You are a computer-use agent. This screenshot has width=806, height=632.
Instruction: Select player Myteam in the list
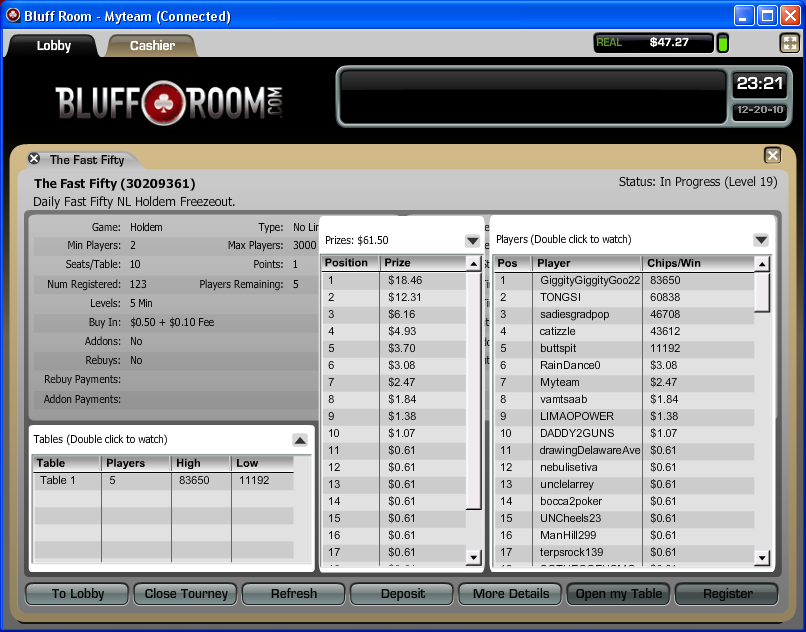pos(624,383)
